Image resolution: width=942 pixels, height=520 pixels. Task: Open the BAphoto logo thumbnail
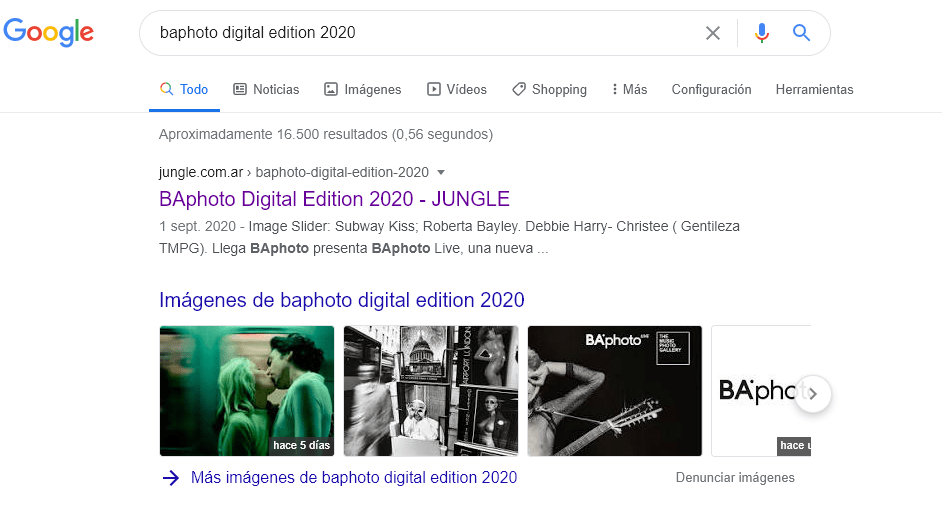tap(761, 391)
